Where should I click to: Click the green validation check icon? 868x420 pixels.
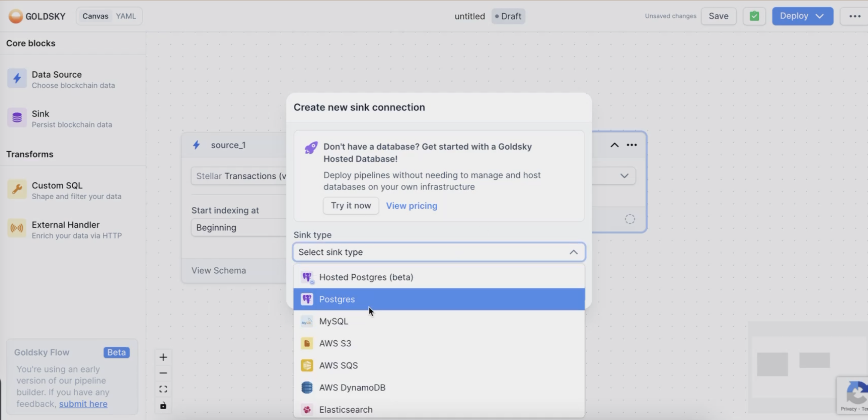[754, 16]
